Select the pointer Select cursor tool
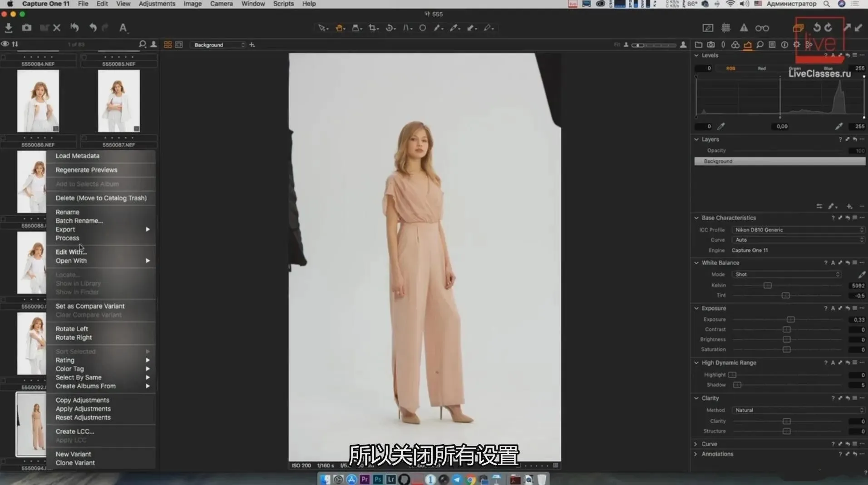Screen dimensions: 868x485 pyautogui.click(x=322, y=28)
